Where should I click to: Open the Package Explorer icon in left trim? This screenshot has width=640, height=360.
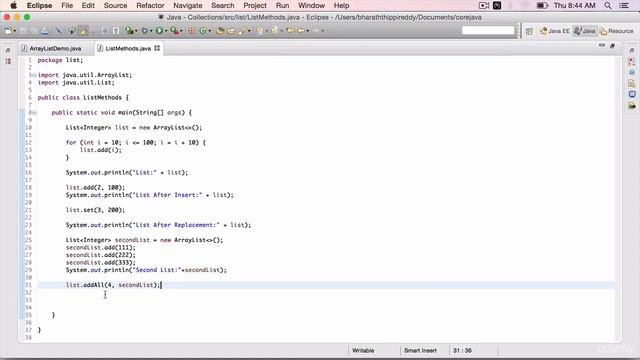[8, 61]
